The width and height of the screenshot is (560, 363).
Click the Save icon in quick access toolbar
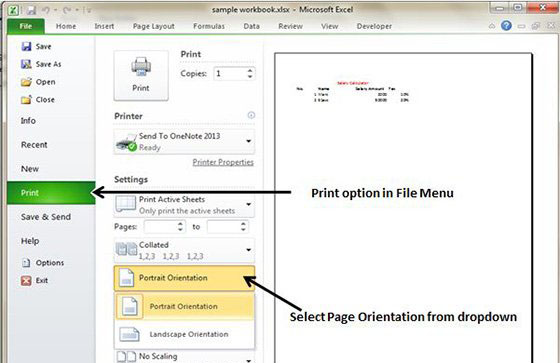click(31, 10)
